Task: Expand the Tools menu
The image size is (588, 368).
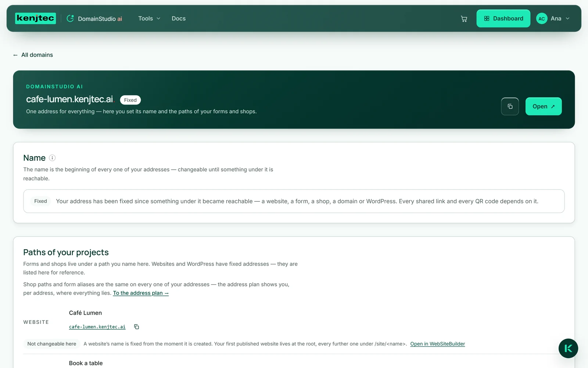Action: [149, 18]
